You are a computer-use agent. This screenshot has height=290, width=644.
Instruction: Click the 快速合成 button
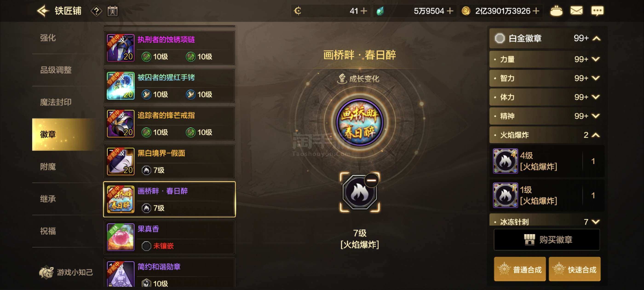pos(574,269)
